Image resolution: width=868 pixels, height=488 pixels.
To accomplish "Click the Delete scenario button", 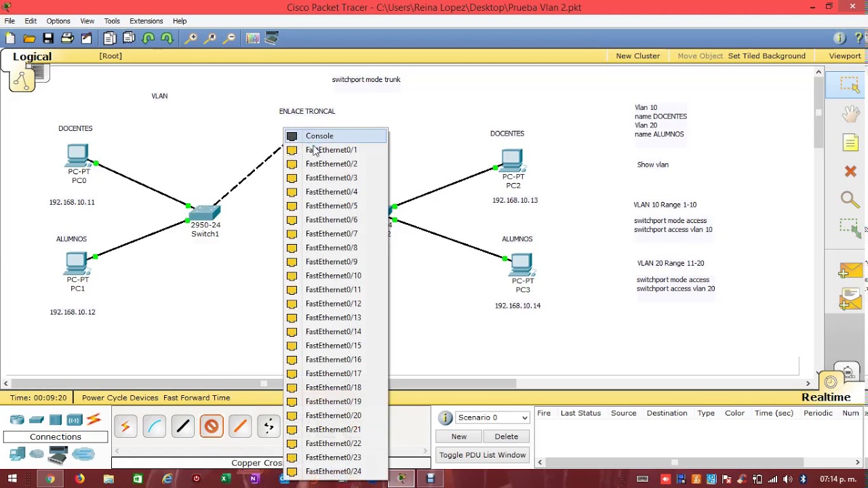I will click(506, 436).
